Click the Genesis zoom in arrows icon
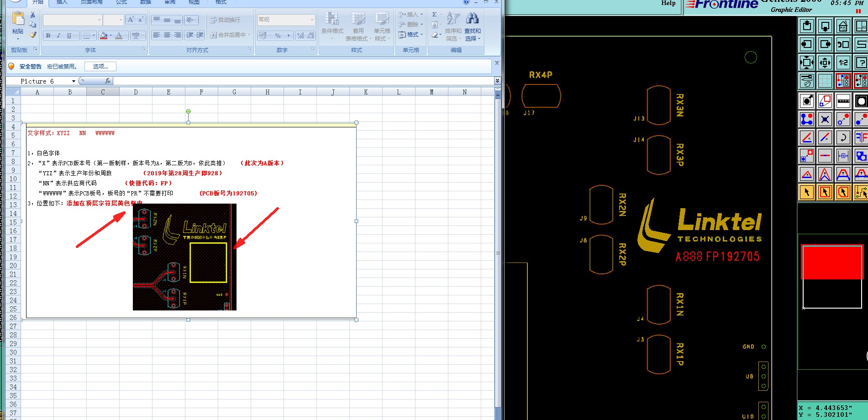Viewport: 868px width, 420px height. (825, 63)
